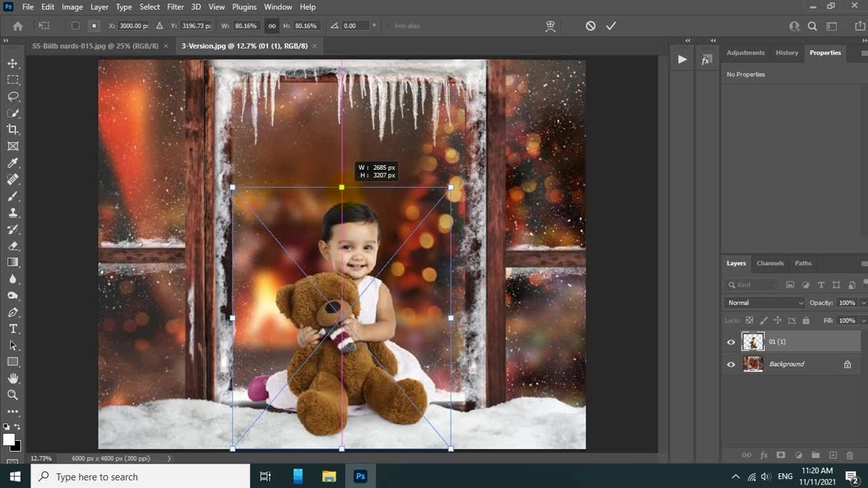Commit the transform with the checkmark
The height and width of the screenshot is (488, 868).
coord(611,26)
